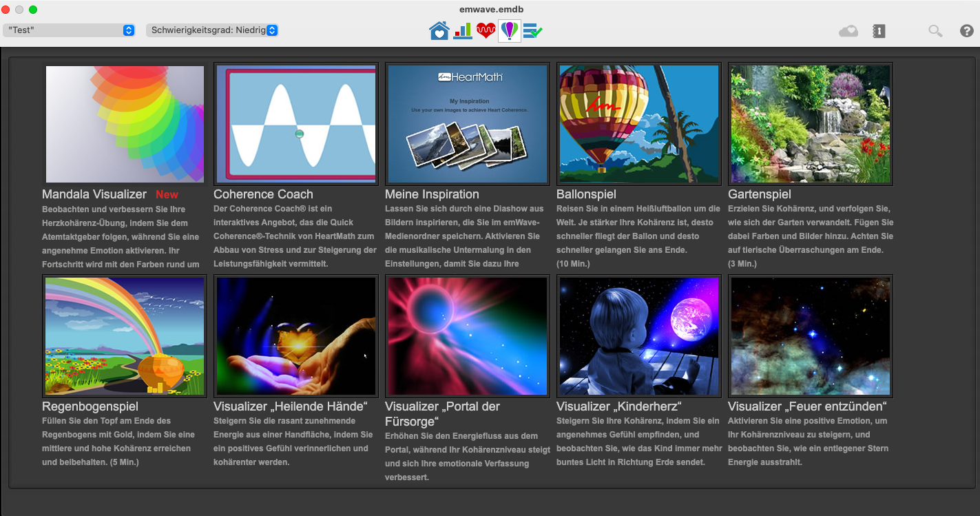The width and height of the screenshot is (980, 516).
Task: Click the "Gartenspiel" title text
Action: (x=760, y=194)
